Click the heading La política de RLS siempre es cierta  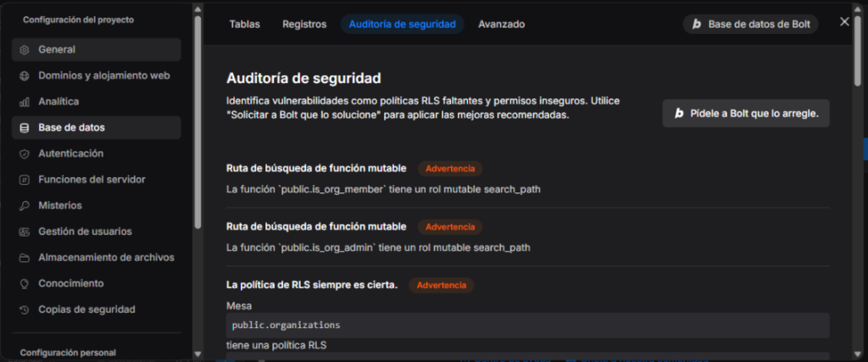click(312, 286)
